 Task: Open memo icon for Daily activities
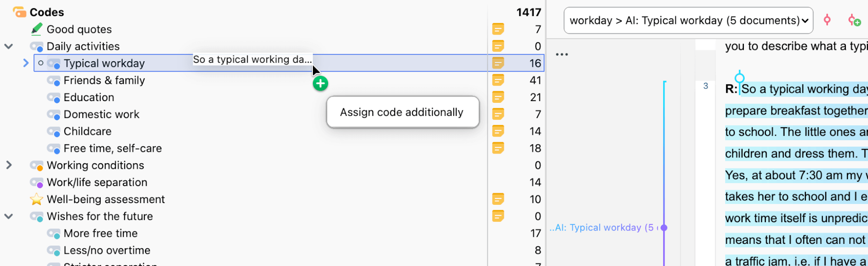coord(498,46)
